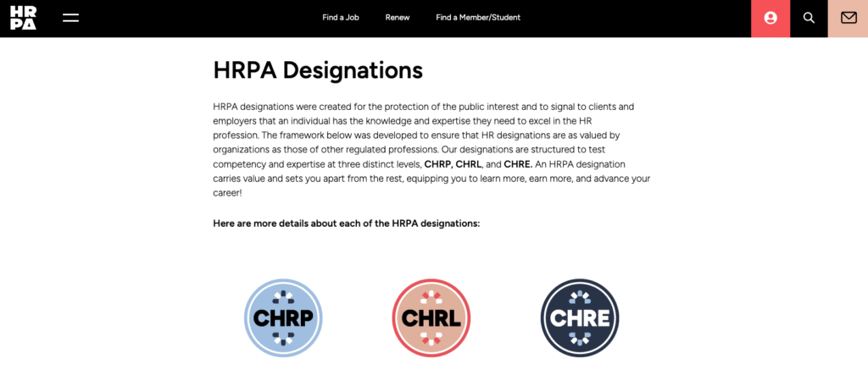Open the search magnifier icon
The width and height of the screenshot is (868, 392).
(x=809, y=19)
